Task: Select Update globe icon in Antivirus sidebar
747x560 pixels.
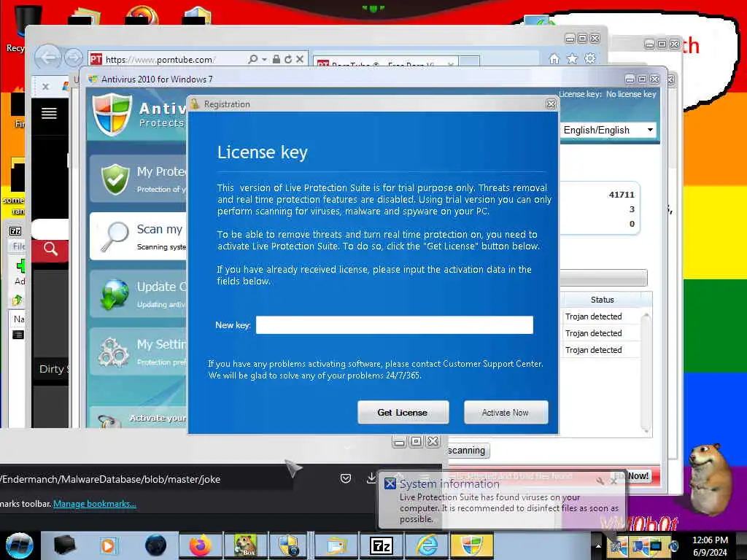Action: pyautogui.click(x=115, y=294)
